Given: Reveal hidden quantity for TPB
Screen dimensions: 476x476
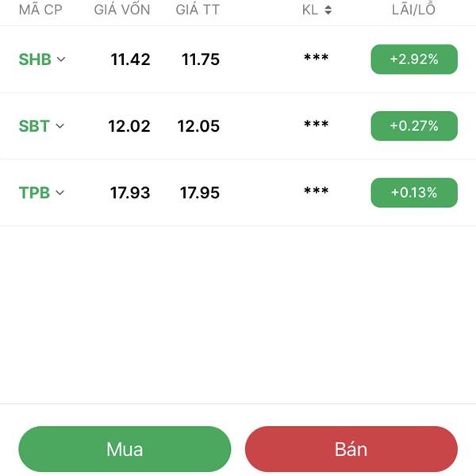Looking at the screenshot, I should click(x=316, y=191).
